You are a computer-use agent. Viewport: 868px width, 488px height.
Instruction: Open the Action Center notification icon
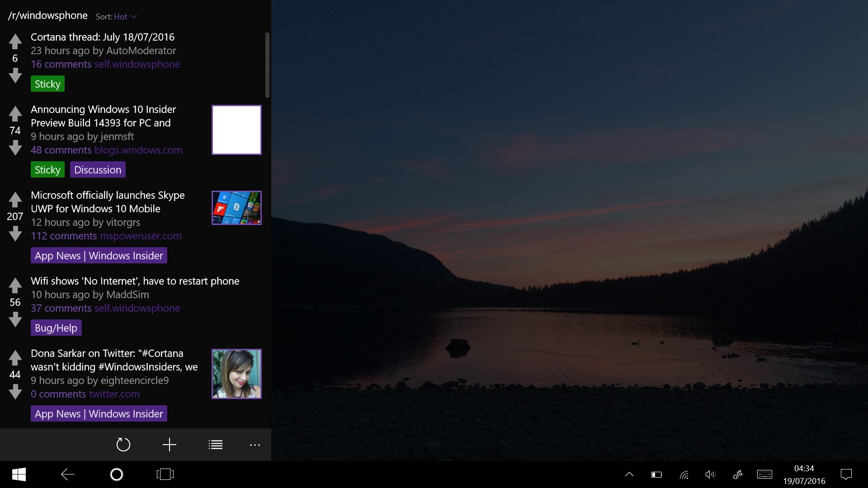pyautogui.click(x=846, y=474)
